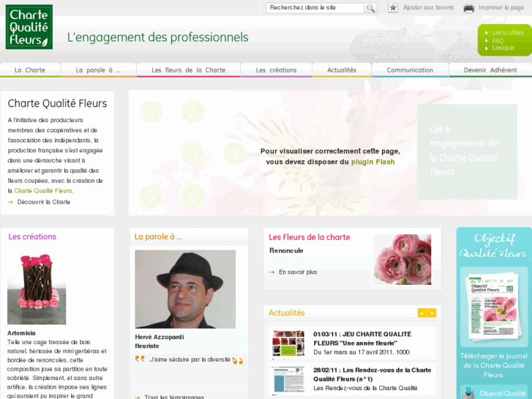Screen dimensions: 532x399
Task: Click the green Charte Qualité Fleurs text link
Action: 43,191
